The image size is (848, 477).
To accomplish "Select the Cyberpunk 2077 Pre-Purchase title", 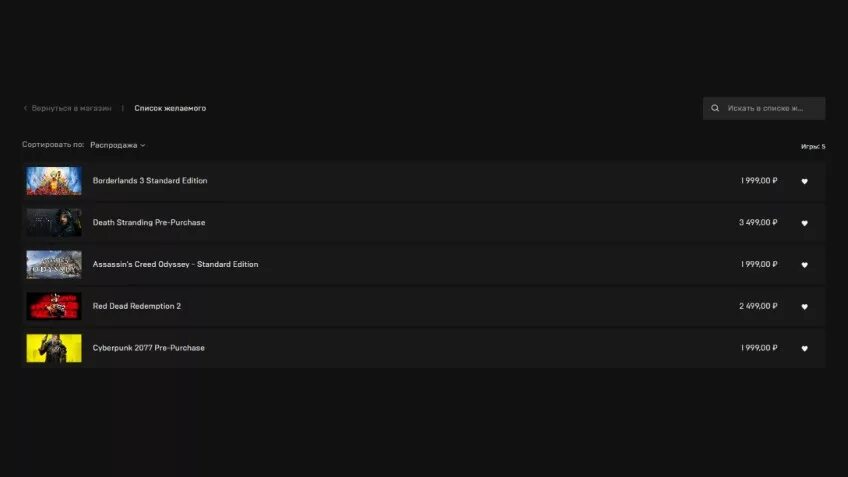I will tap(149, 348).
